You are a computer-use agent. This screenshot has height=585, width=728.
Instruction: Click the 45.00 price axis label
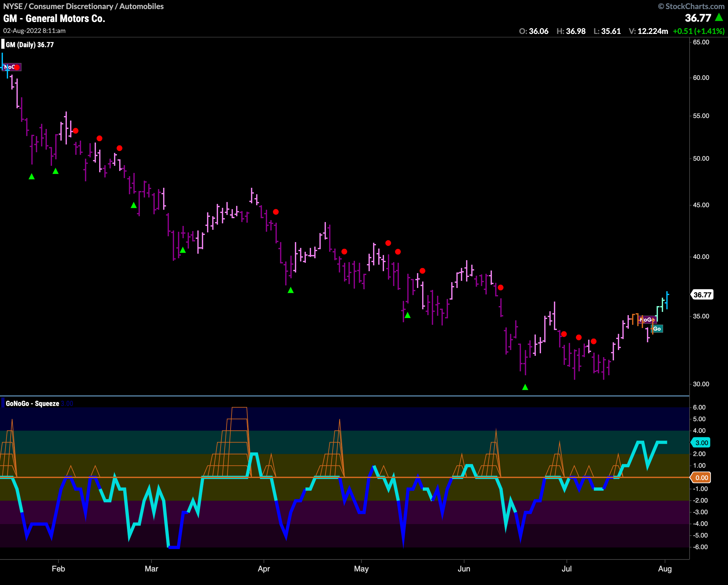[701, 205]
